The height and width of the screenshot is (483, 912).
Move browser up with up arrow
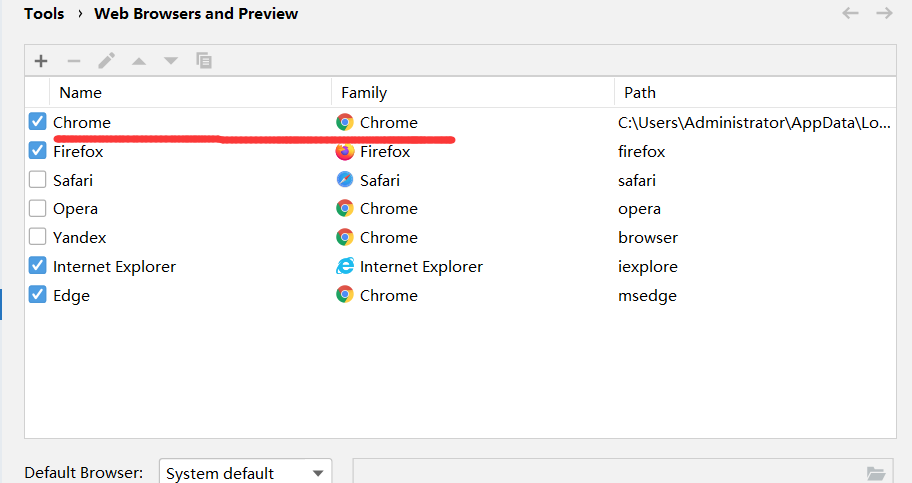(138, 61)
